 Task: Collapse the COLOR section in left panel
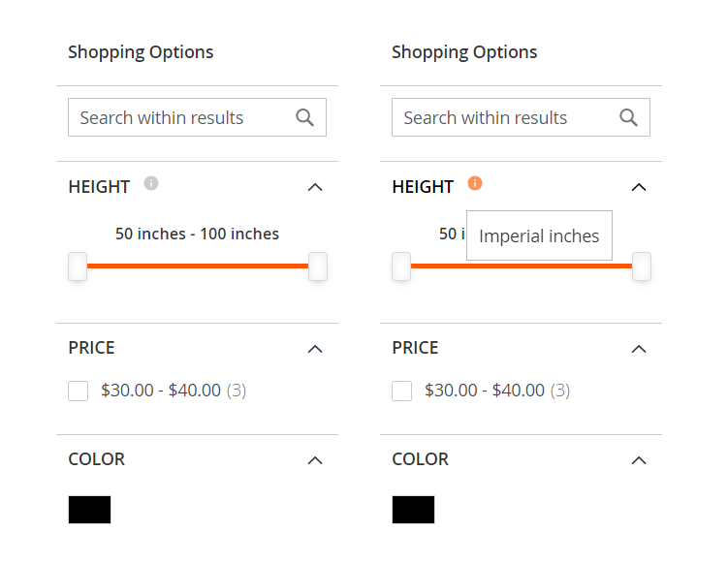pos(314,460)
